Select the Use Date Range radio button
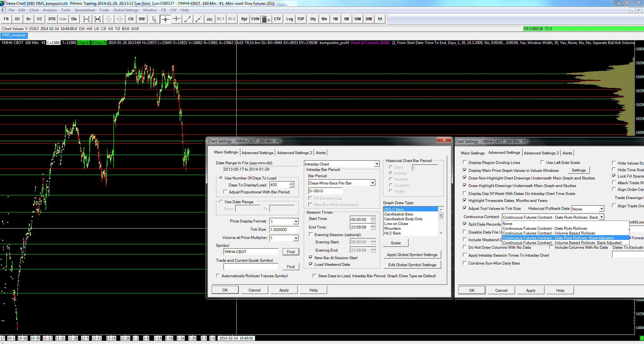 [221, 202]
